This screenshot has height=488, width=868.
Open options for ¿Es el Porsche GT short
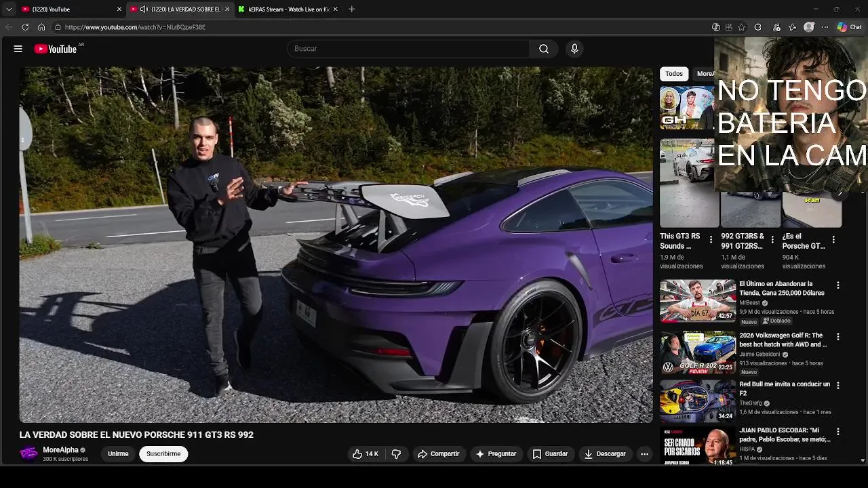coord(833,239)
